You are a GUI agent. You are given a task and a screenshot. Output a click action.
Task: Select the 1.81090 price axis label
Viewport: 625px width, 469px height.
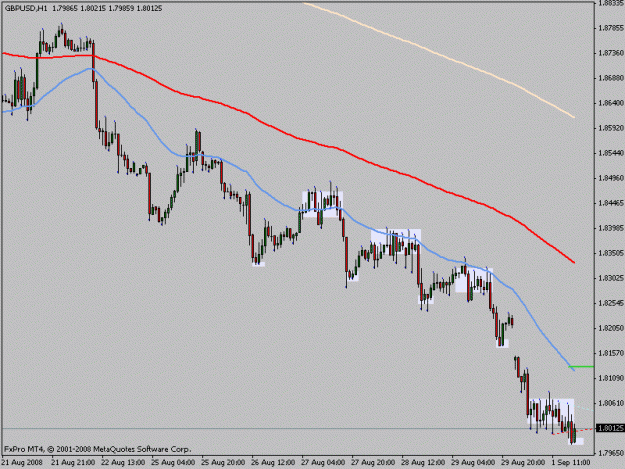611,378
